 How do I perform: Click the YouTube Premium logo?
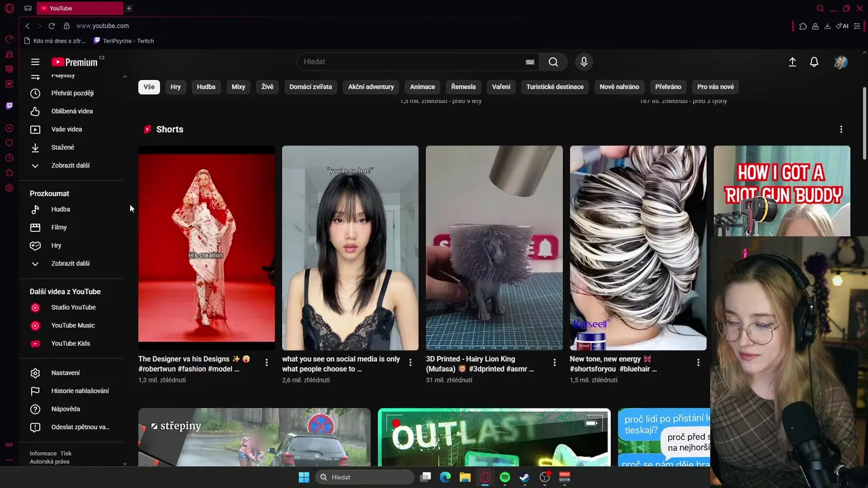click(x=75, y=62)
